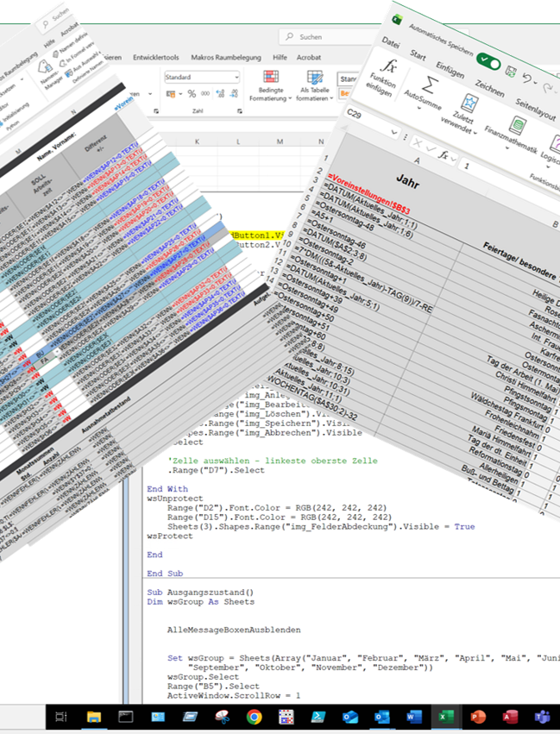Open the Snipping Tool from the taskbar
The image size is (560, 734).
pos(223,717)
